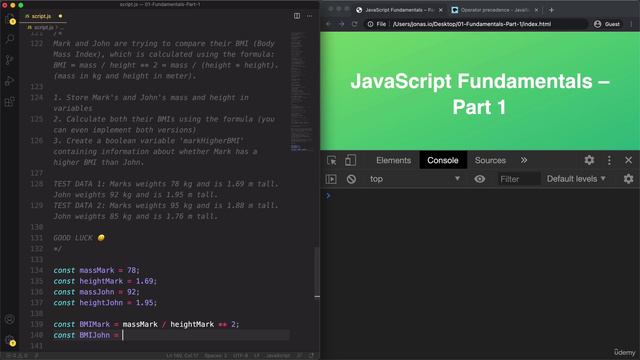The width and height of the screenshot is (640, 360).
Task: Click the UTF-8 encoding in status bar
Action: coord(240,356)
